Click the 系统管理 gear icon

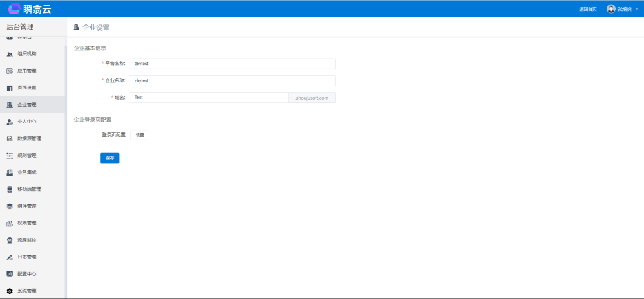coord(10,291)
